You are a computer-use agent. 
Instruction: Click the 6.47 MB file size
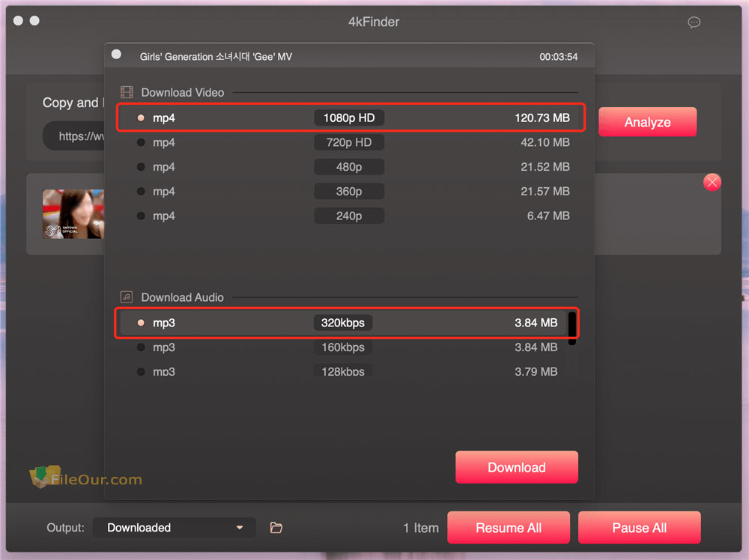coord(548,216)
